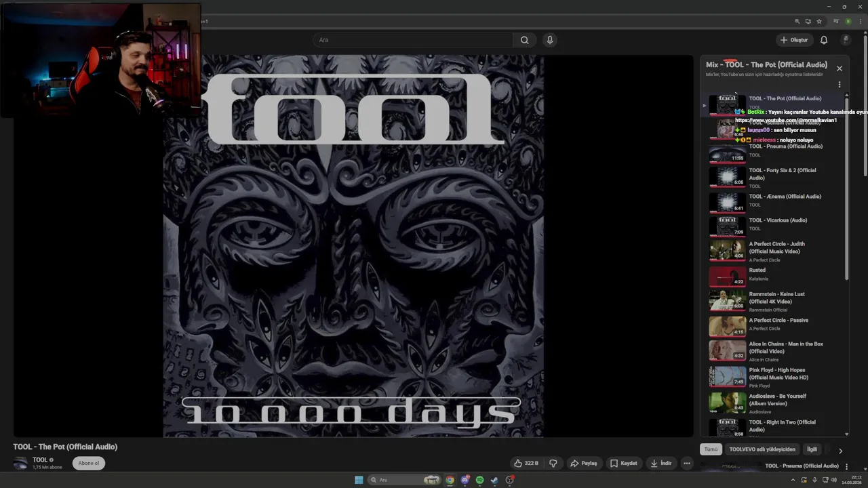The width and height of the screenshot is (868, 488).
Task: Click the Pneuma recommended video title
Action: click(x=802, y=466)
